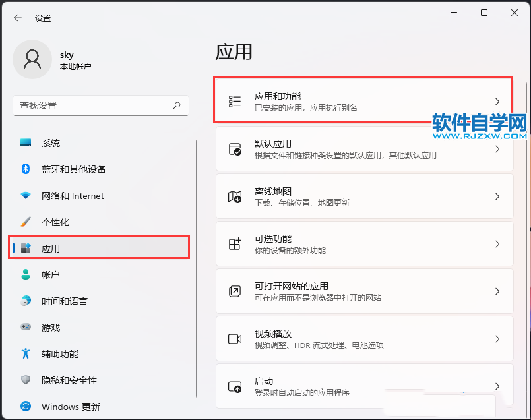Select 帐户 in the sidebar

click(x=51, y=275)
